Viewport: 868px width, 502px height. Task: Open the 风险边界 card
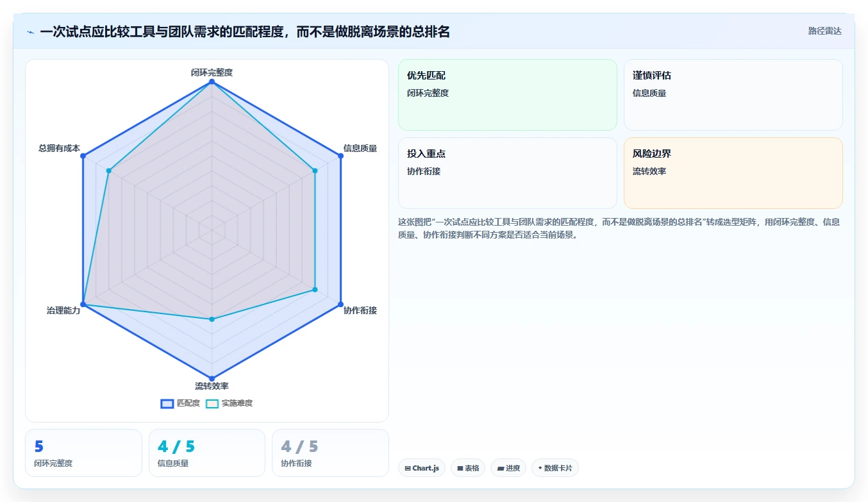[x=733, y=173]
